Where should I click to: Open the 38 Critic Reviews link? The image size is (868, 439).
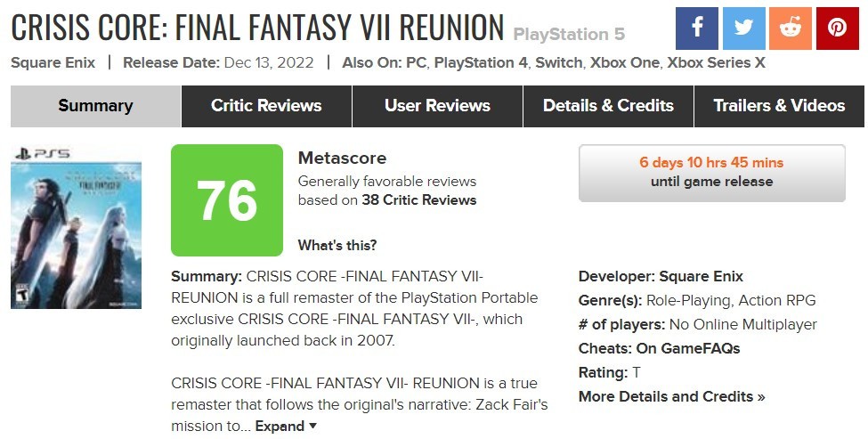tap(419, 199)
